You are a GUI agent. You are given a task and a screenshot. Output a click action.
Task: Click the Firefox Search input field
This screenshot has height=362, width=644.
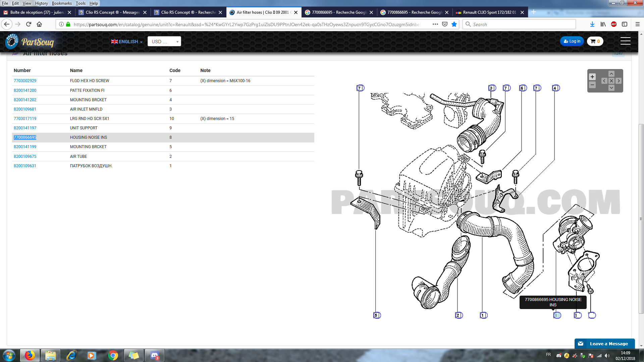[519, 24]
